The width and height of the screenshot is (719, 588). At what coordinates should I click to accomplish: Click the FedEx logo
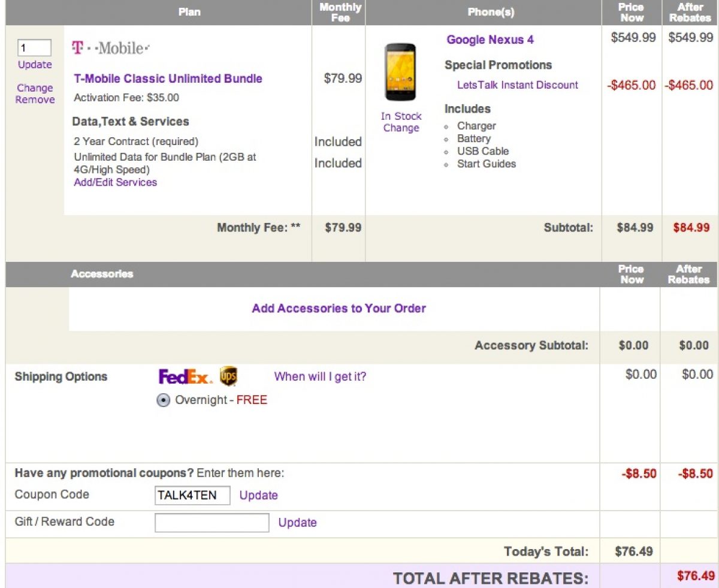[x=185, y=377]
